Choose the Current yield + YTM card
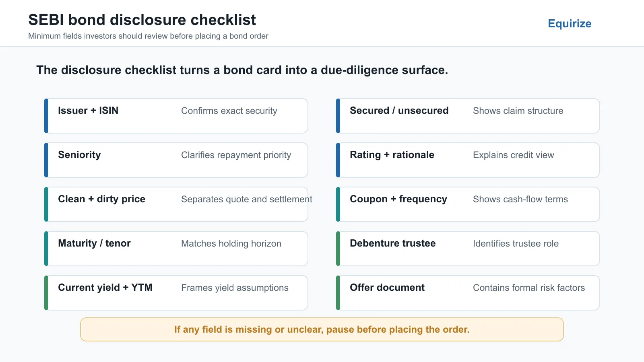 (x=176, y=293)
